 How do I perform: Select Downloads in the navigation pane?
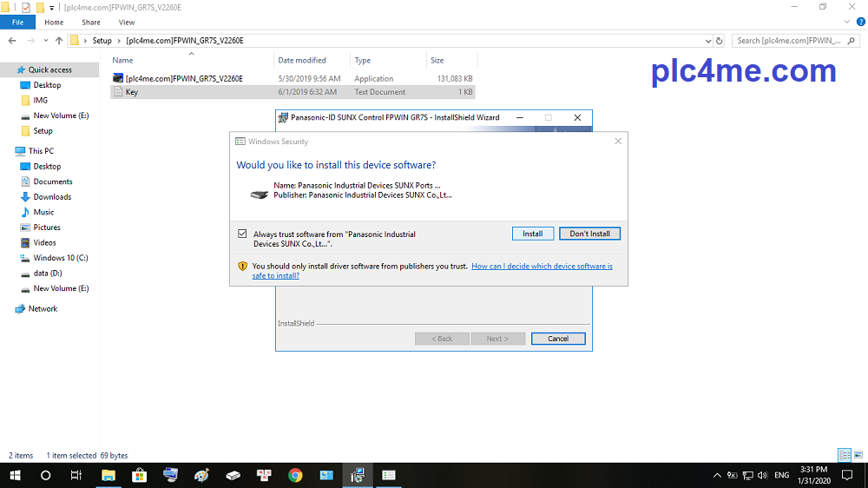[x=52, y=197]
